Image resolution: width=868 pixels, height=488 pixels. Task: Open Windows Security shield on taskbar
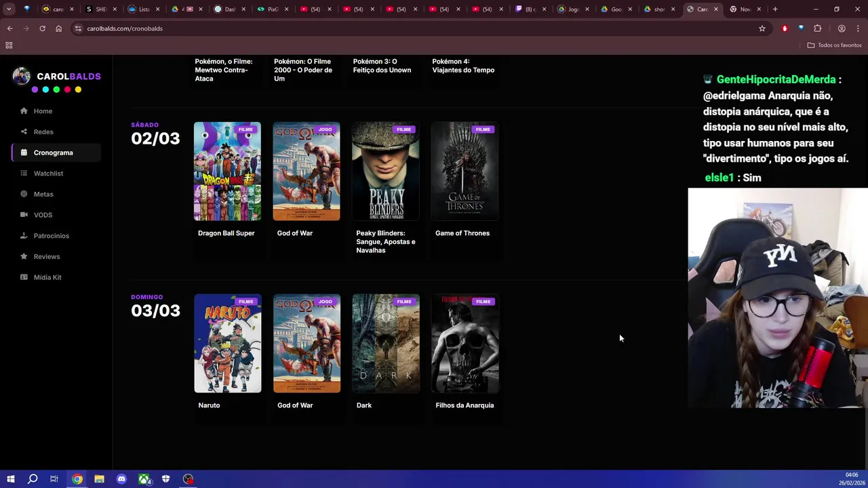(x=165, y=479)
